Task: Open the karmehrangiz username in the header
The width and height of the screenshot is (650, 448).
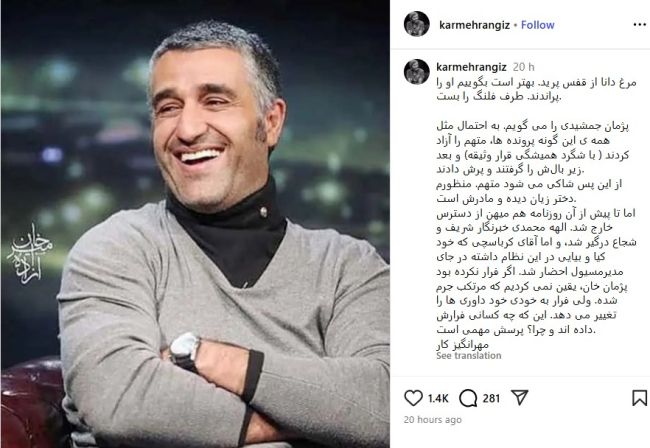Action: [x=474, y=25]
